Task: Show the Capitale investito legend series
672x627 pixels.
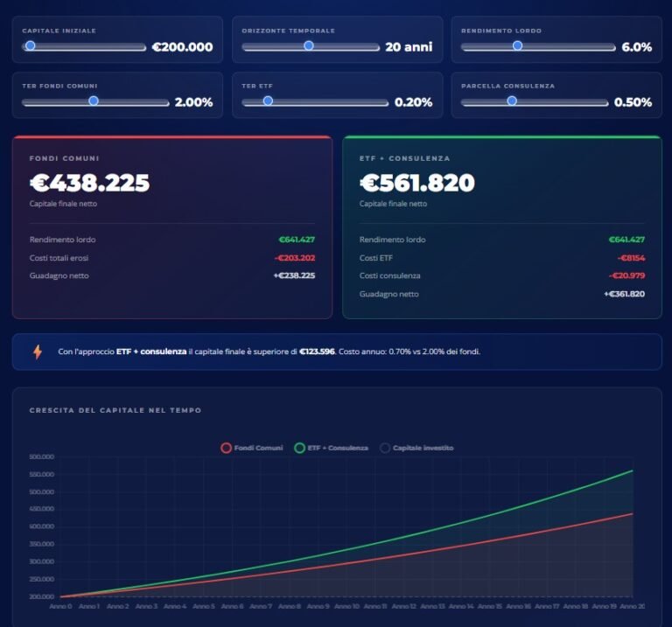Action: (x=416, y=448)
